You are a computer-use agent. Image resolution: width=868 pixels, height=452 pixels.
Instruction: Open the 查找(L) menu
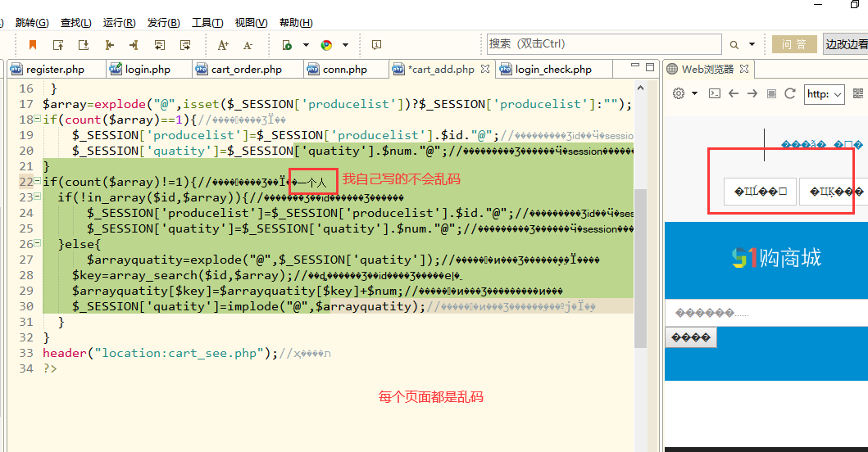tap(76, 23)
